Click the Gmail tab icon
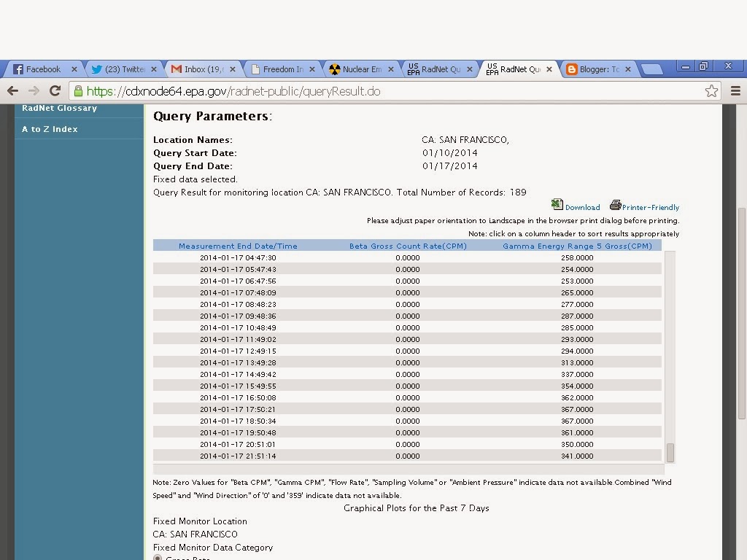747x560 pixels. pyautogui.click(x=177, y=69)
